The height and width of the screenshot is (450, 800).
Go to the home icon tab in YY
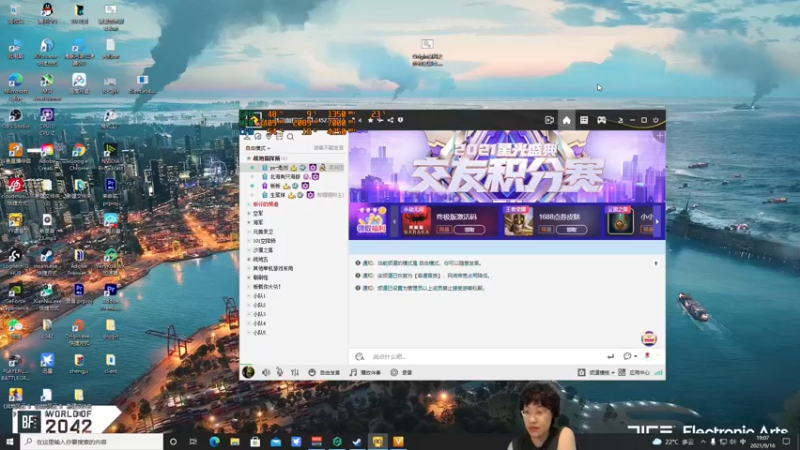point(566,120)
